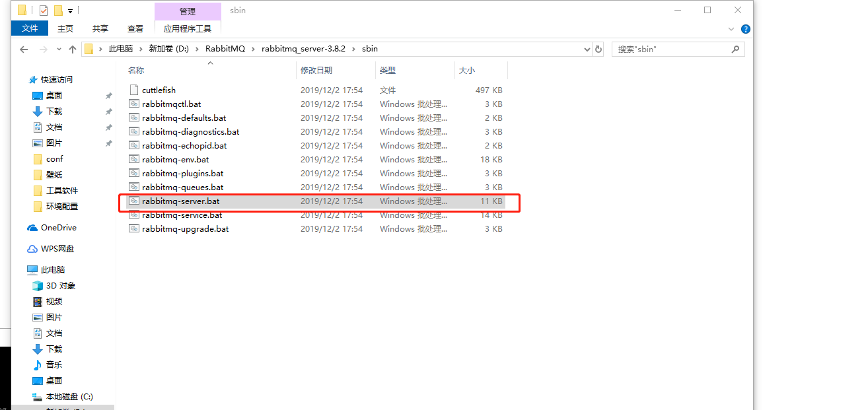Click the rabbitmq-service.bat file name
Viewport: 868px width, 410px height.
click(x=182, y=215)
